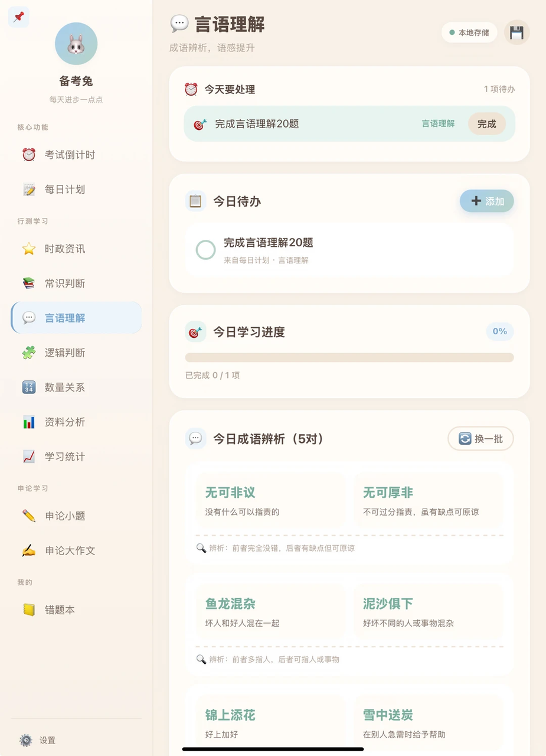
Task: Click the 添加 button
Action: [x=487, y=201]
